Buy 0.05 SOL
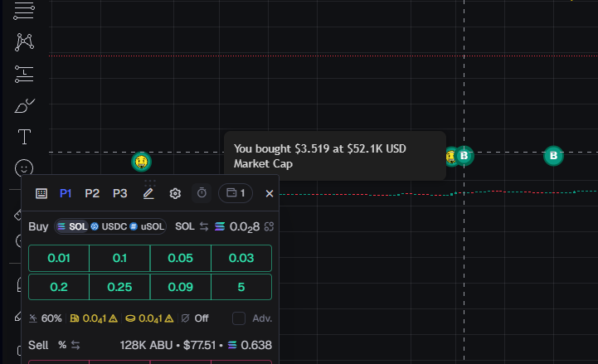Image resolution: width=598 pixels, height=364 pixels. (x=180, y=258)
